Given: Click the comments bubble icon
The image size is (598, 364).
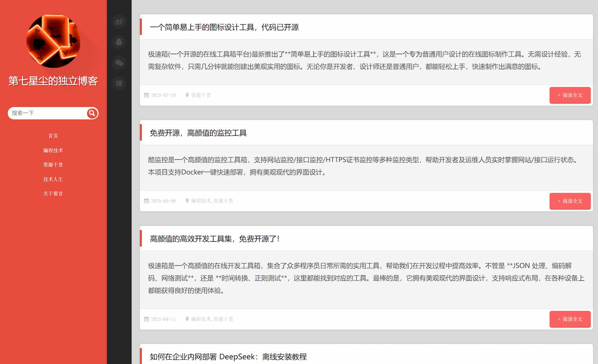Looking at the screenshot, I should pos(119,63).
